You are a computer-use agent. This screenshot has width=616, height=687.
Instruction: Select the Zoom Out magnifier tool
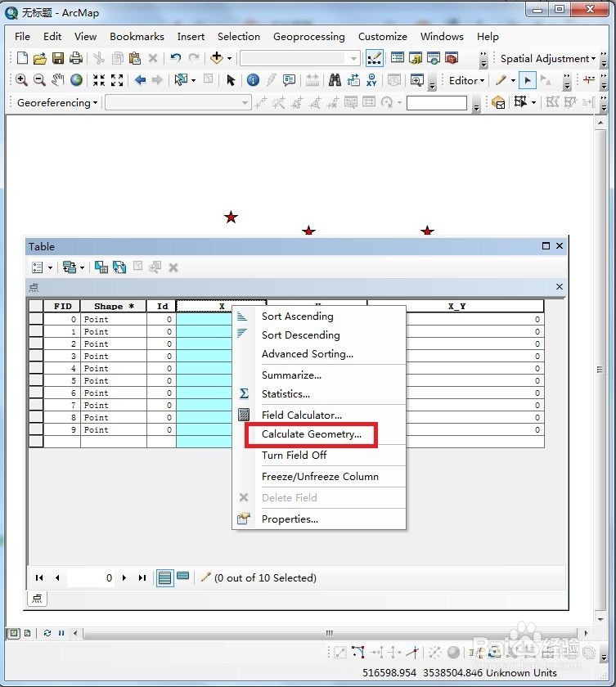pos(39,80)
